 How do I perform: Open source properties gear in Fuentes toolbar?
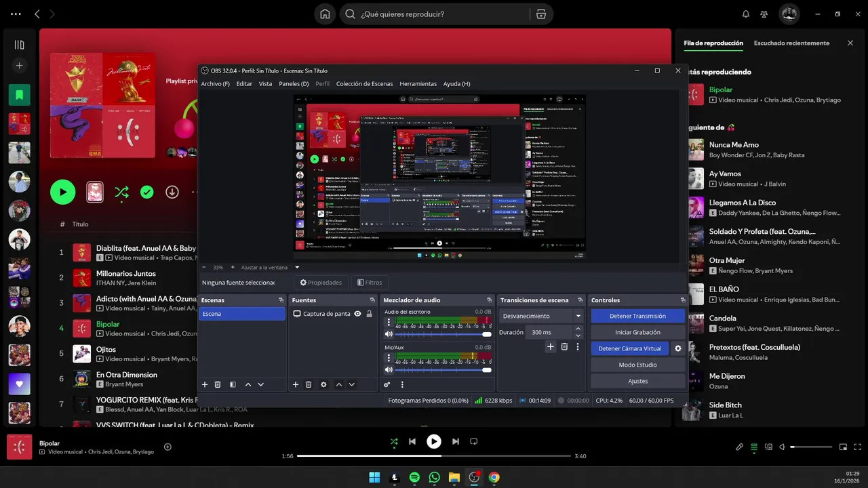point(323,384)
